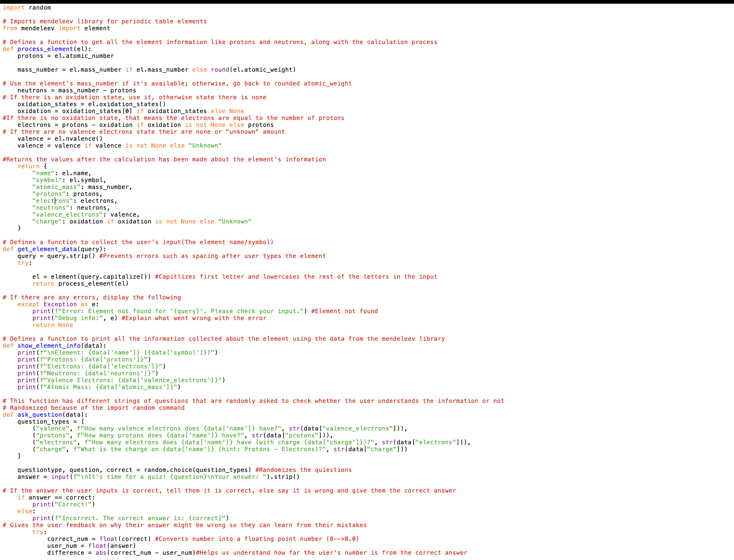Click the round(el.atomic_weight) expression
This screenshot has width=734, height=560.
click(253, 70)
